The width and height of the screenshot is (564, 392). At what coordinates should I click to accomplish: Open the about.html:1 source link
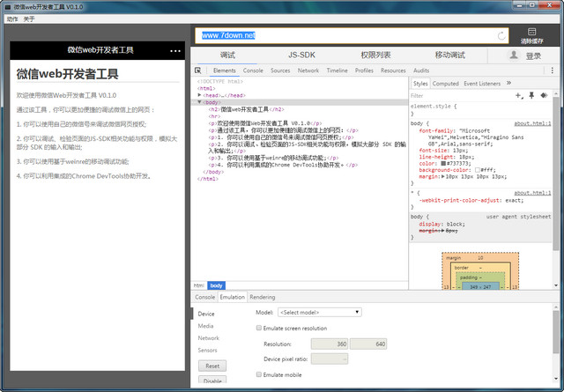pyautogui.click(x=532, y=124)
